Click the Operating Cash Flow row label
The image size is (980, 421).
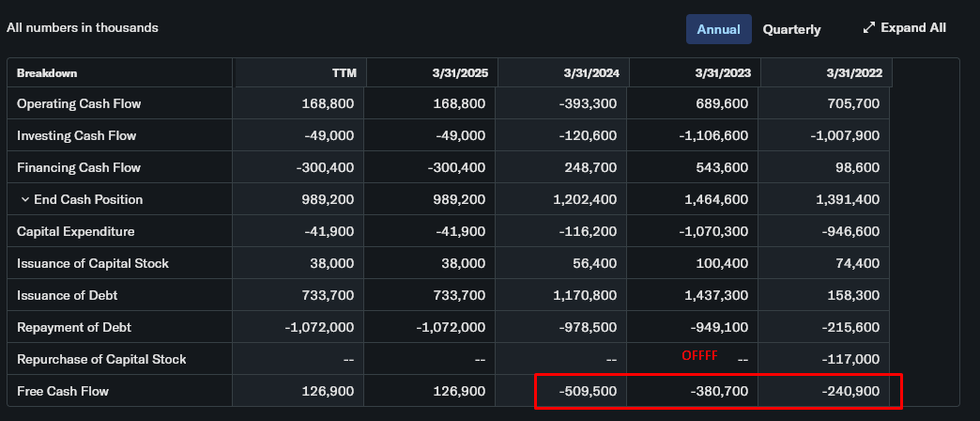(x=79, y=104)
